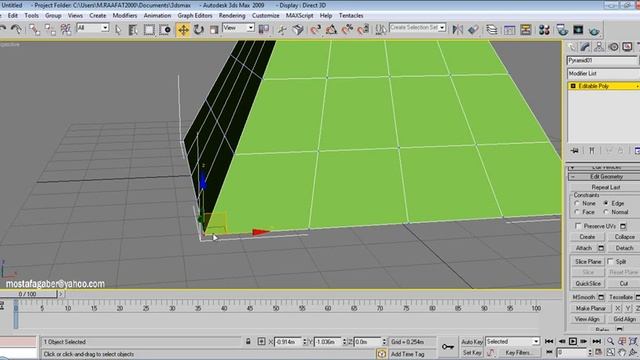This screenshot has height=360, width=640.
Task: Open the MAXScript menu
Action: (299, 16)
